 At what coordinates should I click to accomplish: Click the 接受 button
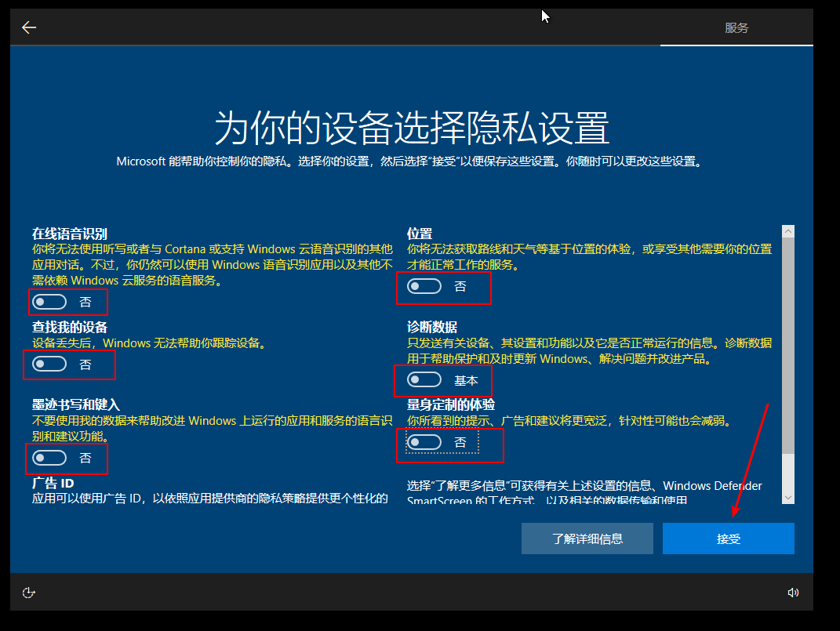728,539
